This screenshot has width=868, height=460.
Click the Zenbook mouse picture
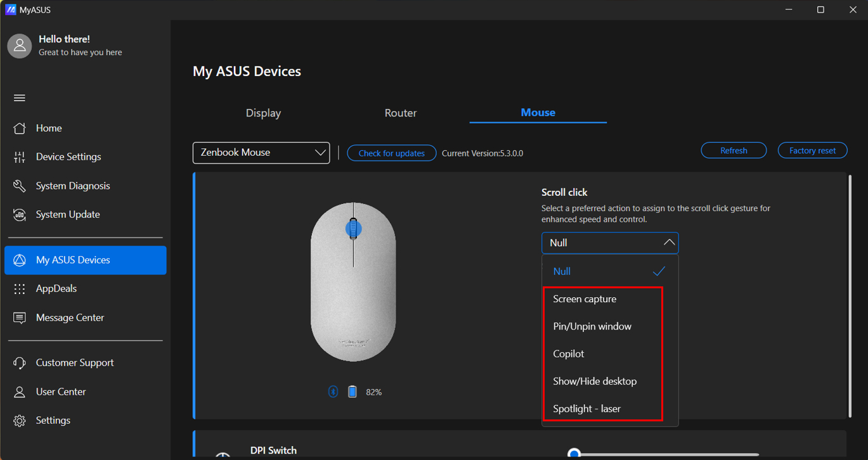point(353,282)
